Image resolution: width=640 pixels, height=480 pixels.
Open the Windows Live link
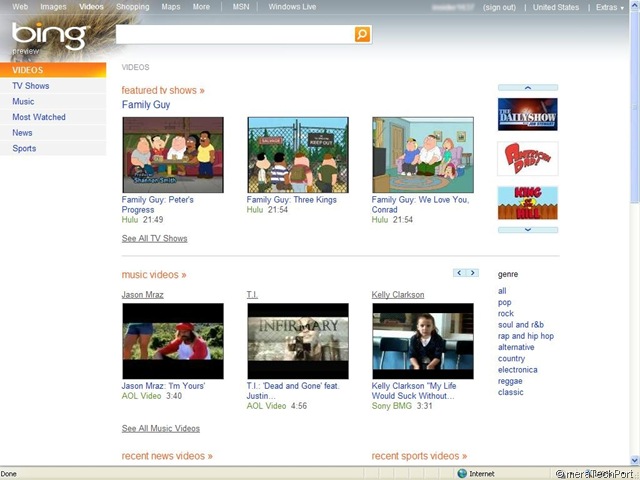coord(292,7)
